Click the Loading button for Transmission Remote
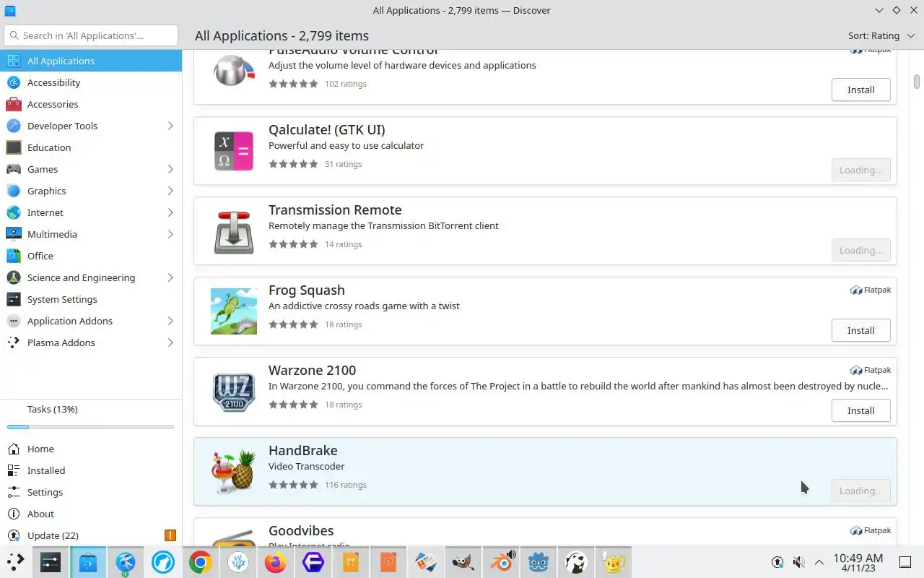This screenshot has height=578, width=924. coord(860,250)
